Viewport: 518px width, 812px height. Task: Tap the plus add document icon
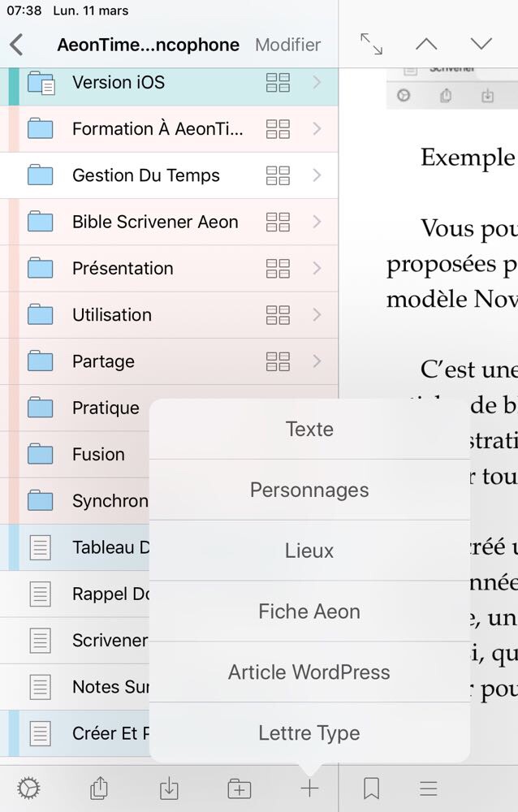tap(309, 788)
